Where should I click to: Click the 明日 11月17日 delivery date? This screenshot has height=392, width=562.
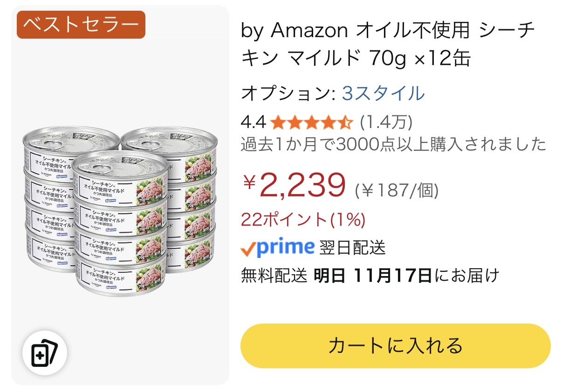[372, 276]
